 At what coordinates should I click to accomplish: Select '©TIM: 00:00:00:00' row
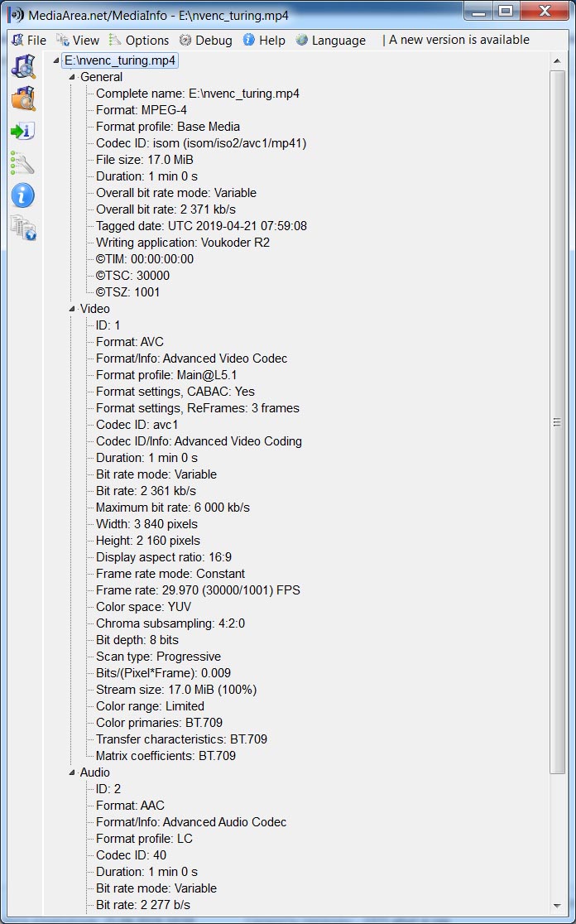pos(145,258)
